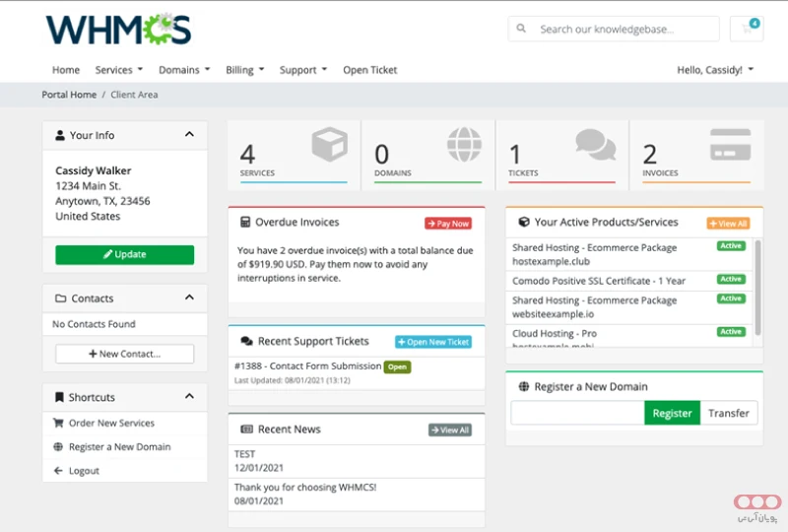The image size is (788, 532).
Task: Click the Shortcuts bookmark icon
Action: (59, 397)
